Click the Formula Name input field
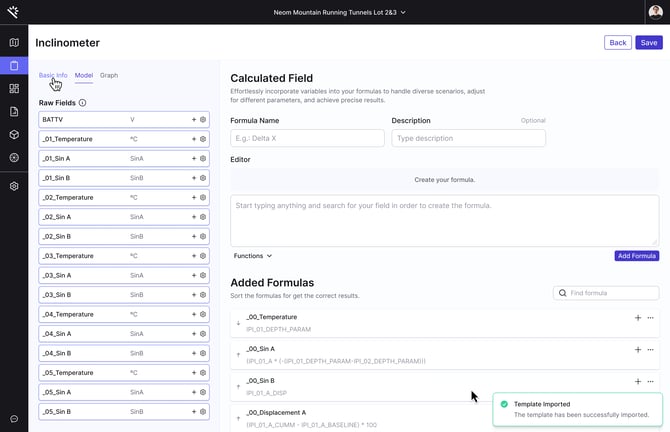The height and width of the screenshot is (432, 670). pos(307,138)
